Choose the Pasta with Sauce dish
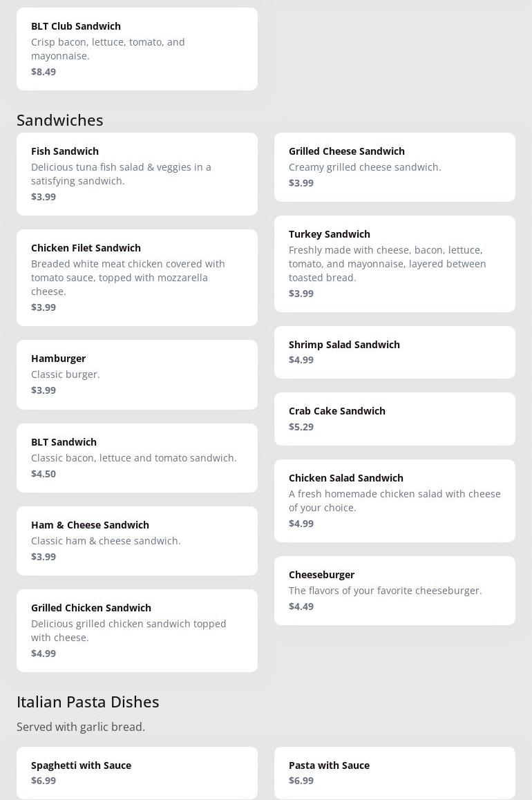The width and height of the screenshot is (532, 800). point(395,773)
